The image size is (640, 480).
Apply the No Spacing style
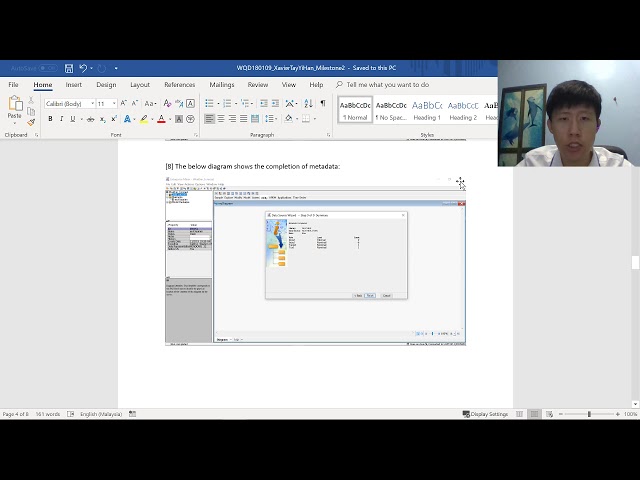coord(391,110)
